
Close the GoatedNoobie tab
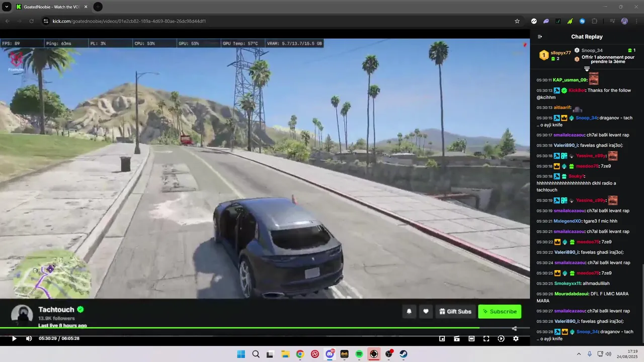[86, 7]
